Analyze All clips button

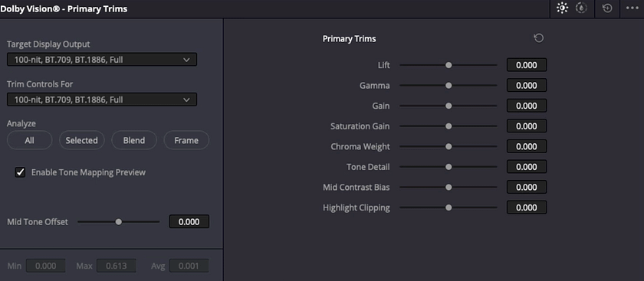click(30, 140)
